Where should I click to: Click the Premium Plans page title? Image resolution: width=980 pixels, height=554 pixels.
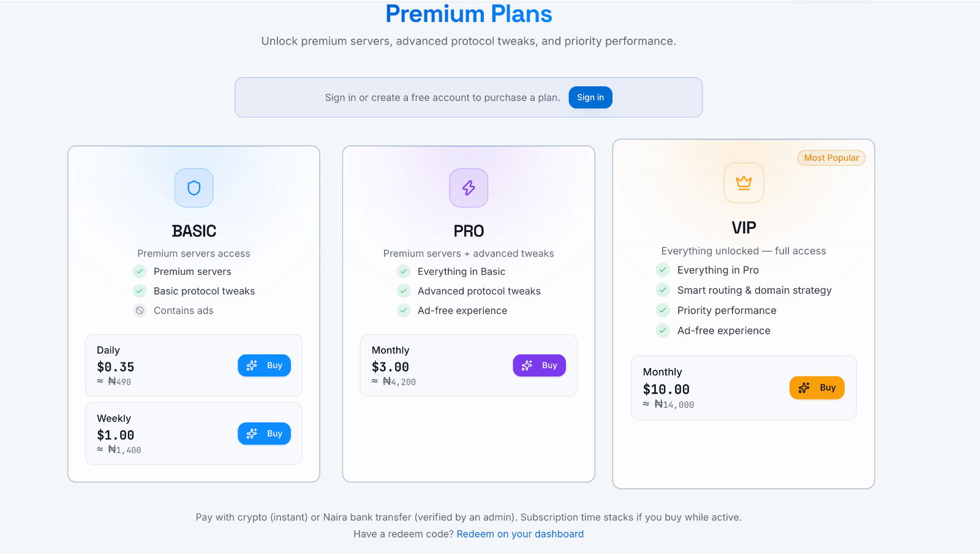coord(469,13)
